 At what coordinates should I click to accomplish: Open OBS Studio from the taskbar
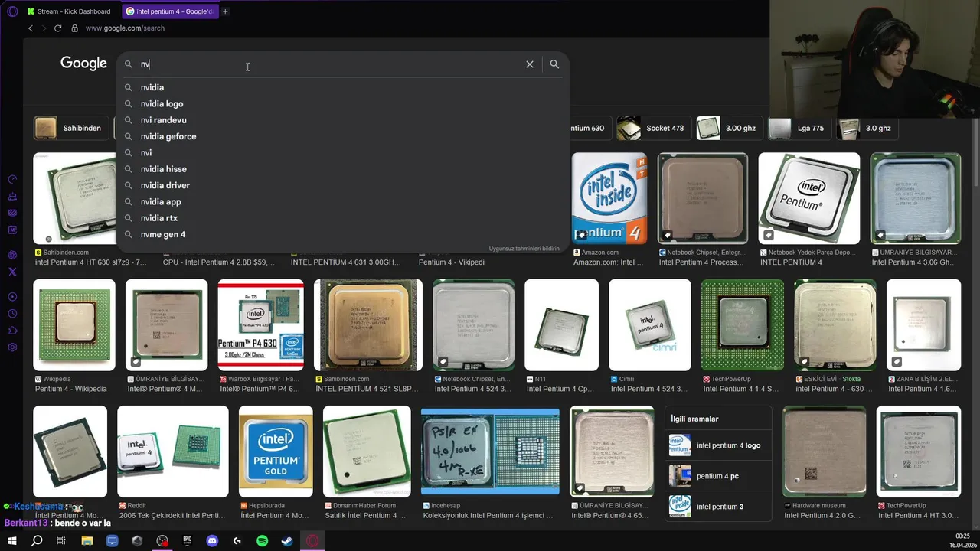click(x=162, y=541)
